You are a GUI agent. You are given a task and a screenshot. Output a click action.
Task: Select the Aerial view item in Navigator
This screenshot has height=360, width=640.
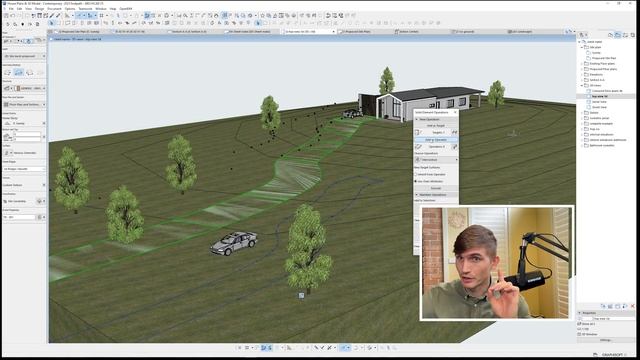600,102
